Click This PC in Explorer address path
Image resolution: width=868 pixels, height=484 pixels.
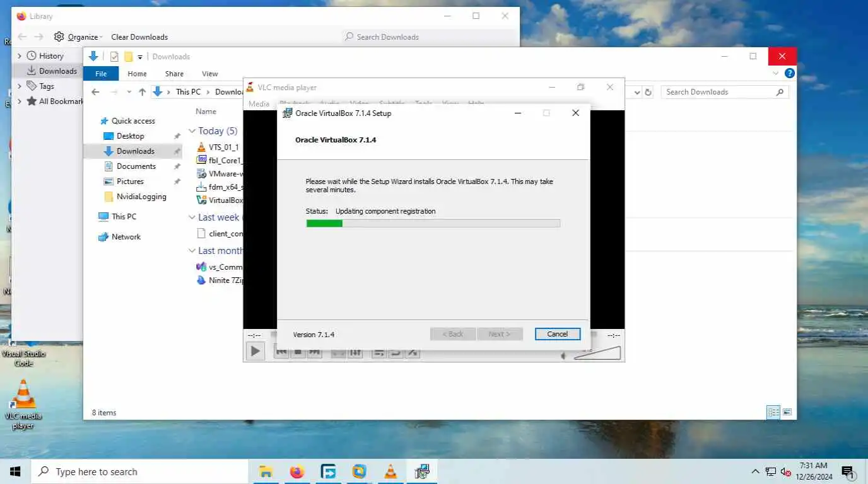click(188, 92)
